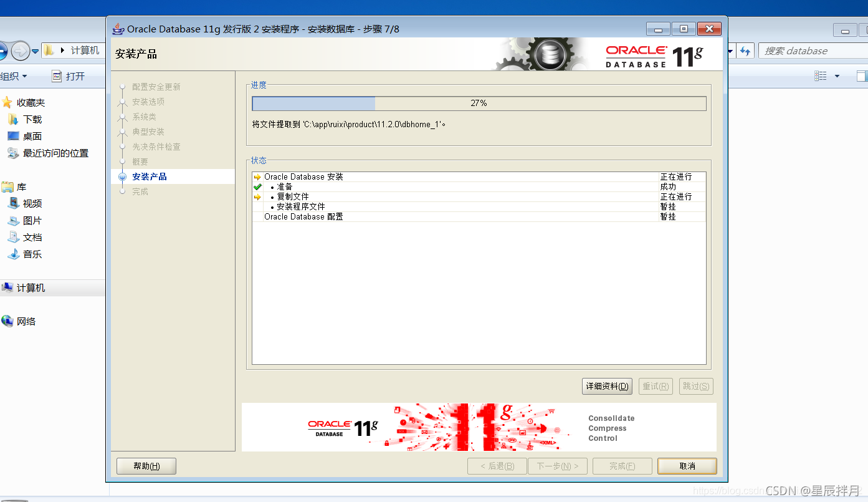
Task: Open 图片 library in Explorer sidebar
Action: (32, 221)
